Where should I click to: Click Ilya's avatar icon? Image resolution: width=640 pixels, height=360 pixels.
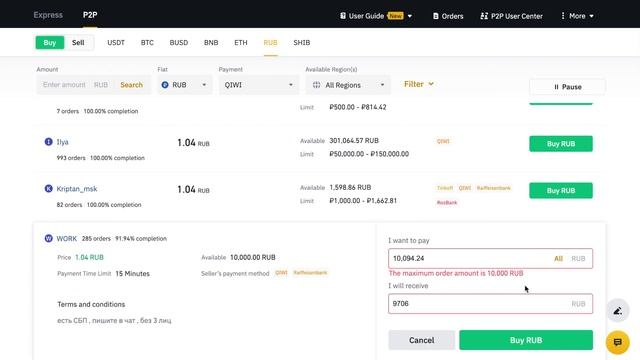48,142
